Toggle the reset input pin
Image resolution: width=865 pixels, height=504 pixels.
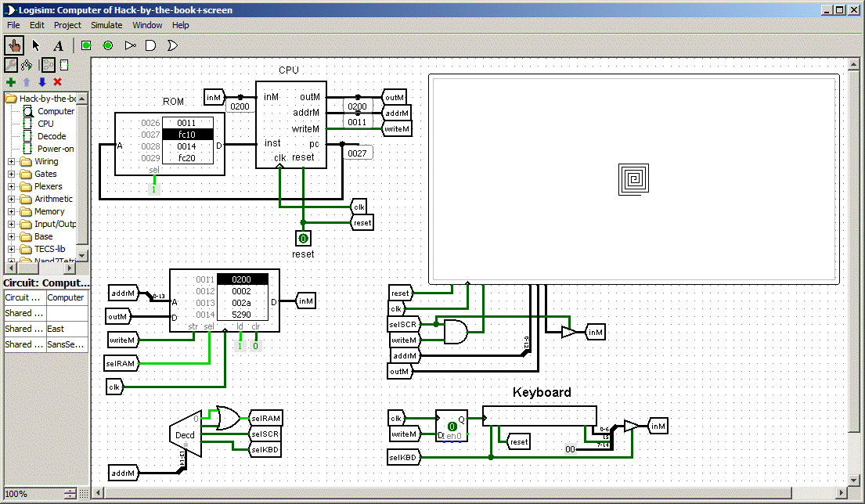(303, 239)
